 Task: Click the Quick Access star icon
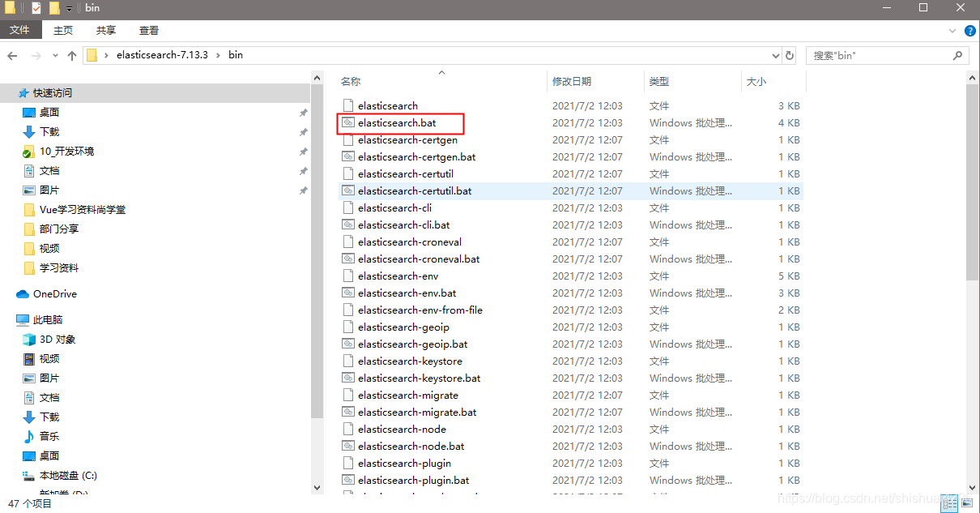(x=23, y=93)
